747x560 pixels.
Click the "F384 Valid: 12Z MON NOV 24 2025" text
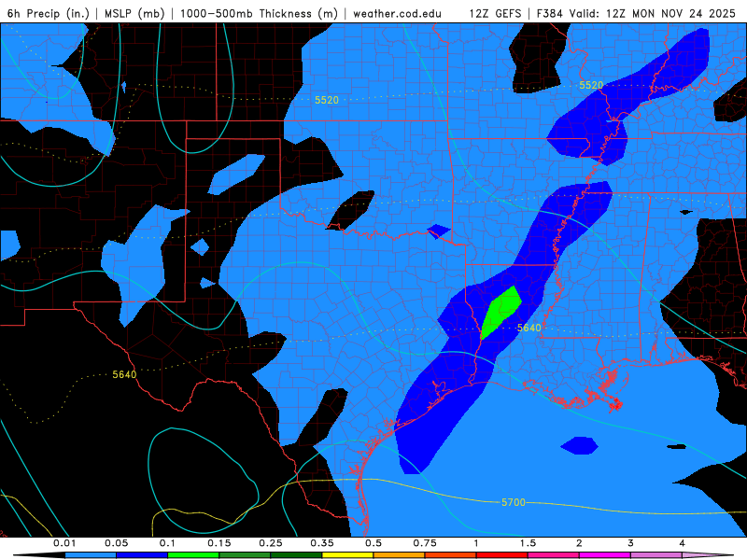[x=636, y=13]
